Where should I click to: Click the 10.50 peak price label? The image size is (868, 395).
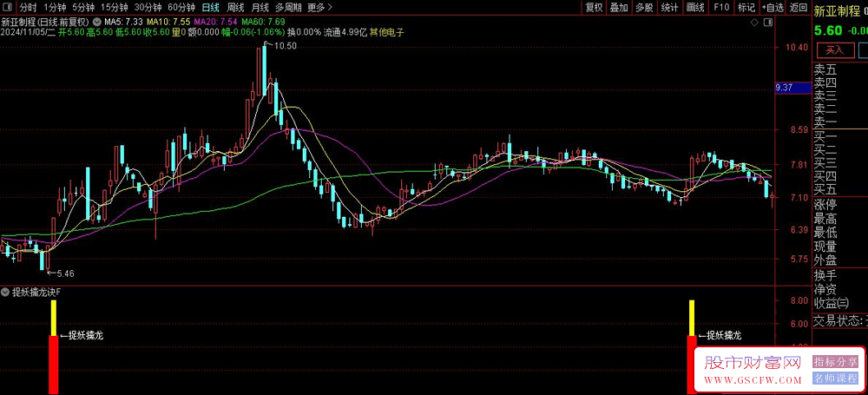(286, 47)
